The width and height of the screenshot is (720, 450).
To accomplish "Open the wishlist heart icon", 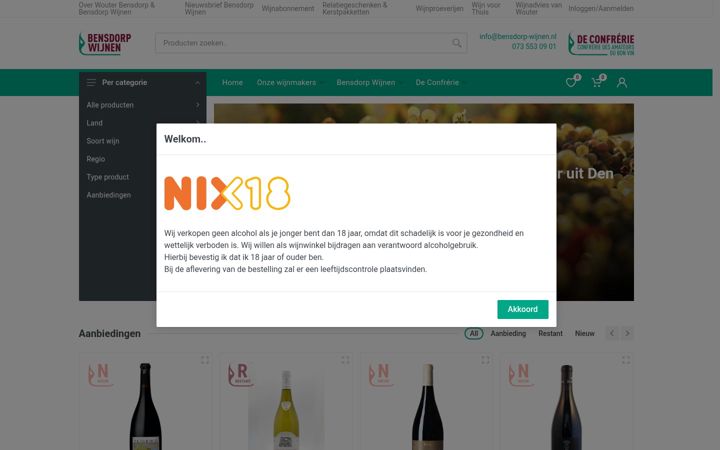I will [x=571, y=82].
